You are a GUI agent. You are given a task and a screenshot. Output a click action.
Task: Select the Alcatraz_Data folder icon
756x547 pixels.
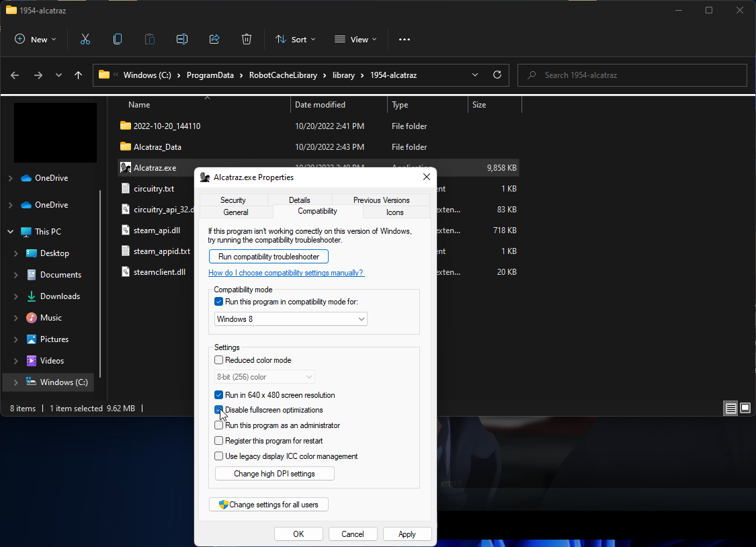[126, 146]
